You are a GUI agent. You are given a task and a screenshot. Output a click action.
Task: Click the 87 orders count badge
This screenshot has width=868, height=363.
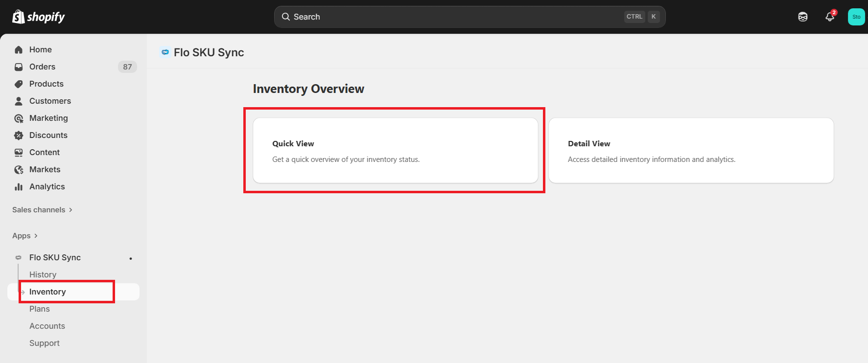coord(127,67)
